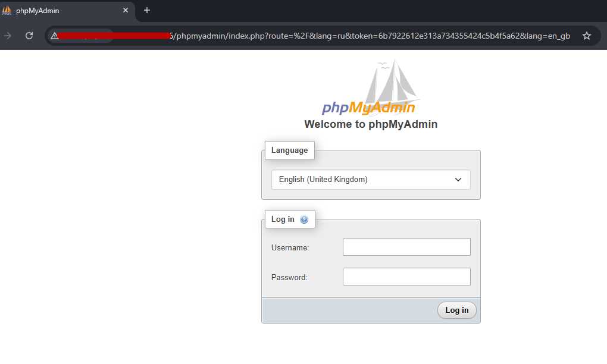The image size is (607, 364).
Task: Reload the page using the refresh icon
Action: coord(29,36)
